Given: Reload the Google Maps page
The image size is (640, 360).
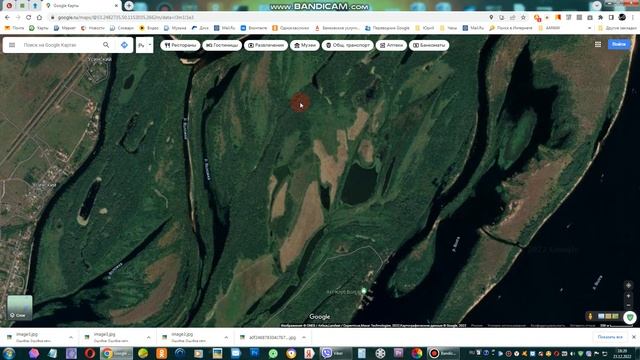Looking at the screenshot, I should click(29, 18).
